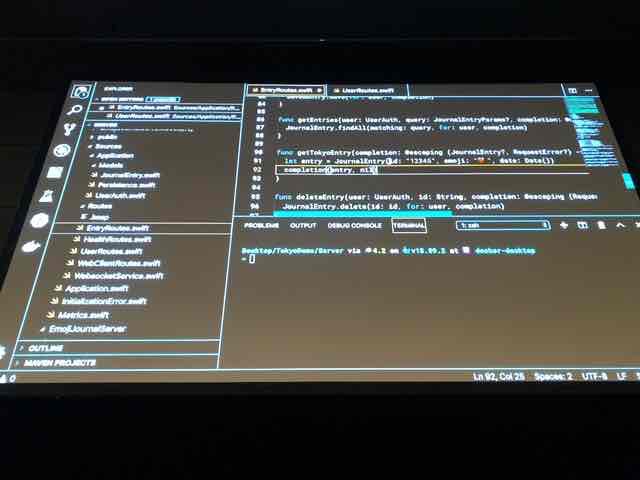Click the split editor icon
Image resolution: width=640 pixels, height=480 pixels.
click(572, 91)
